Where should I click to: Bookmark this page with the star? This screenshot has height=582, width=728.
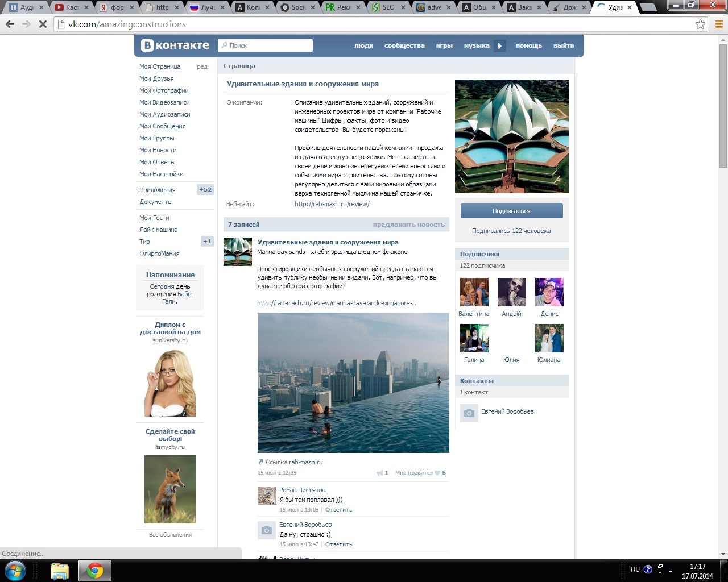(x=700, y=24)
